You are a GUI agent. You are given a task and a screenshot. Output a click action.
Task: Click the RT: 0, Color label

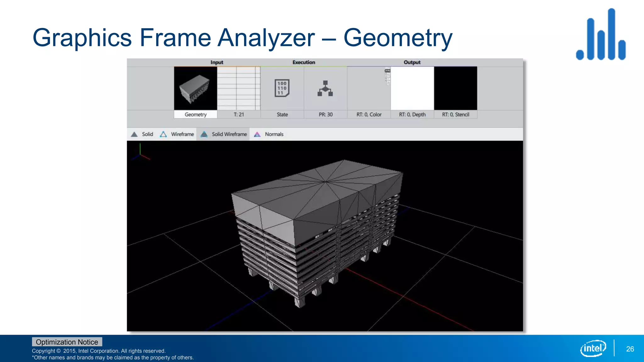click(369, 114)
